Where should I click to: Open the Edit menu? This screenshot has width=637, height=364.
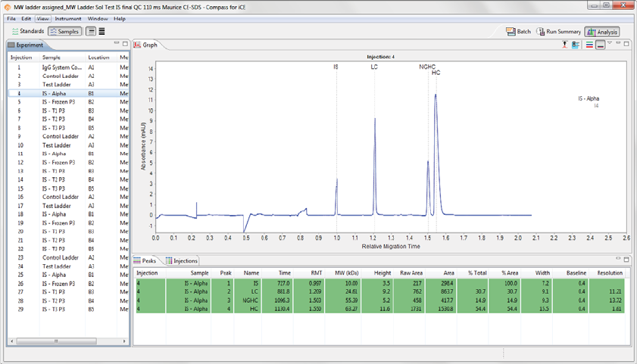27,18
